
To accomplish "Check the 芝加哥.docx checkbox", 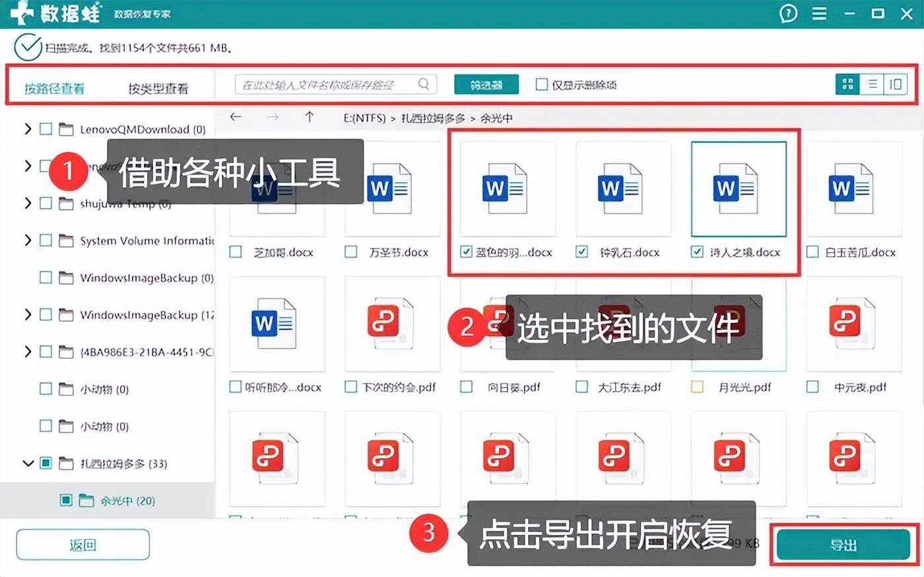I will 236,252.
